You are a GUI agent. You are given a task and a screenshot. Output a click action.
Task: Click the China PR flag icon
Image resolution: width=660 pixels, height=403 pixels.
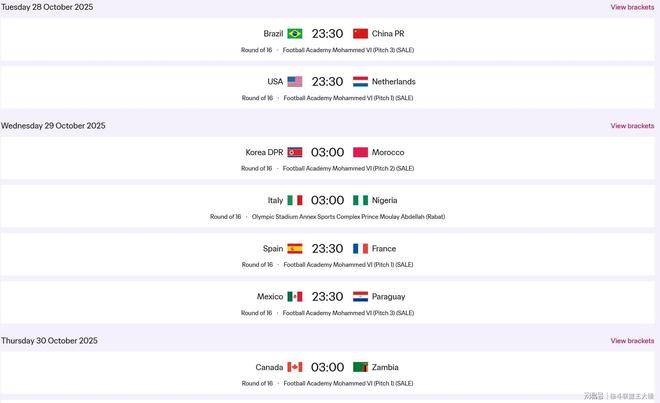click(x=360, y=33)
